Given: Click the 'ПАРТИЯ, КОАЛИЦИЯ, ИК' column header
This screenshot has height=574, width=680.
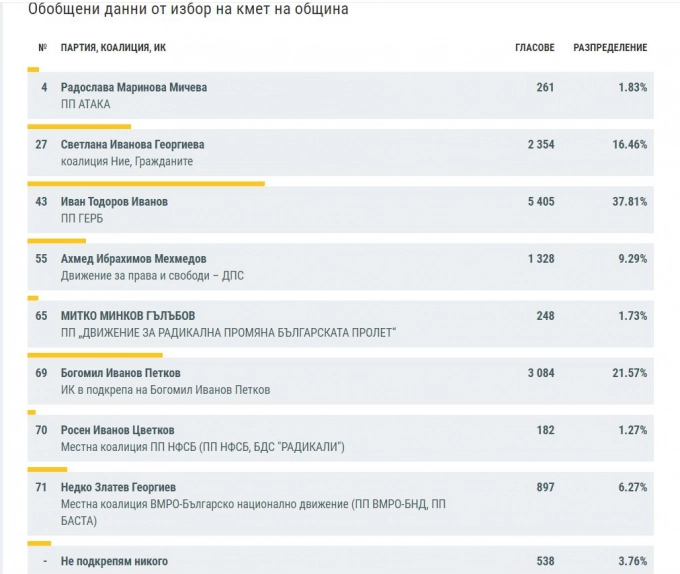Looking at the screenshot, I should 113,48.
